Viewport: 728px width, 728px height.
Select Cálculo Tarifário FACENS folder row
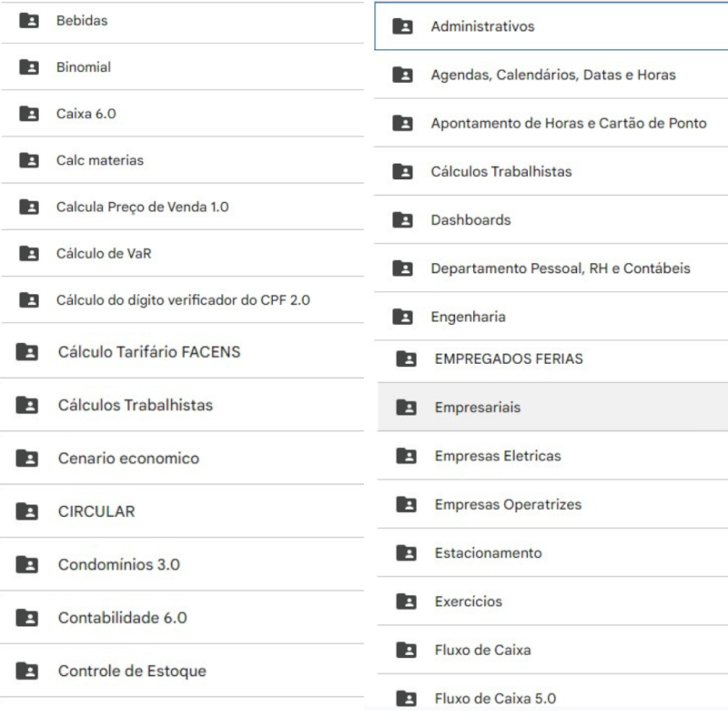149,351
